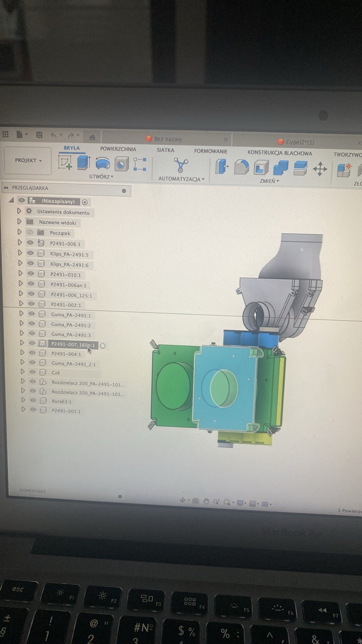Open the Viewports layout options
Screen dimensions: 362x644
265,504
